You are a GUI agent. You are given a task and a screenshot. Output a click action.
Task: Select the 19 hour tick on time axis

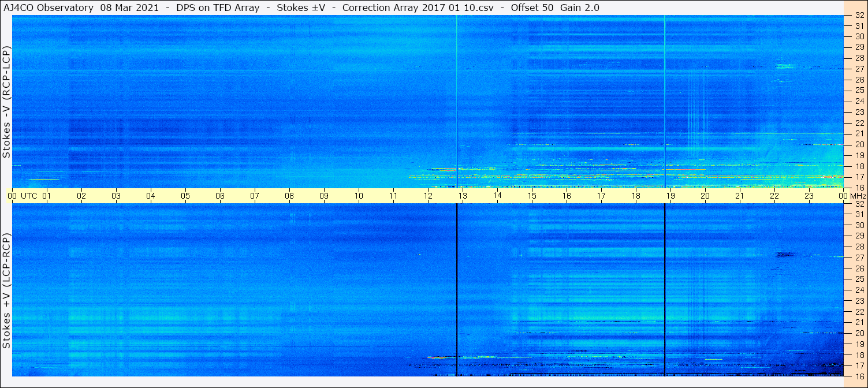pyautogui.click(x=670, y=196)
